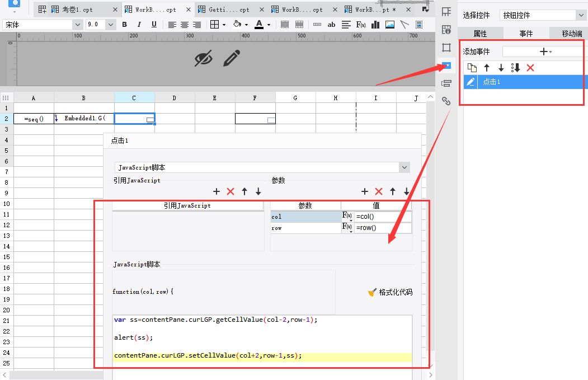This screenshot has width=588, height=380.
Task: Sort events with the sort icon
Action: 516,68
